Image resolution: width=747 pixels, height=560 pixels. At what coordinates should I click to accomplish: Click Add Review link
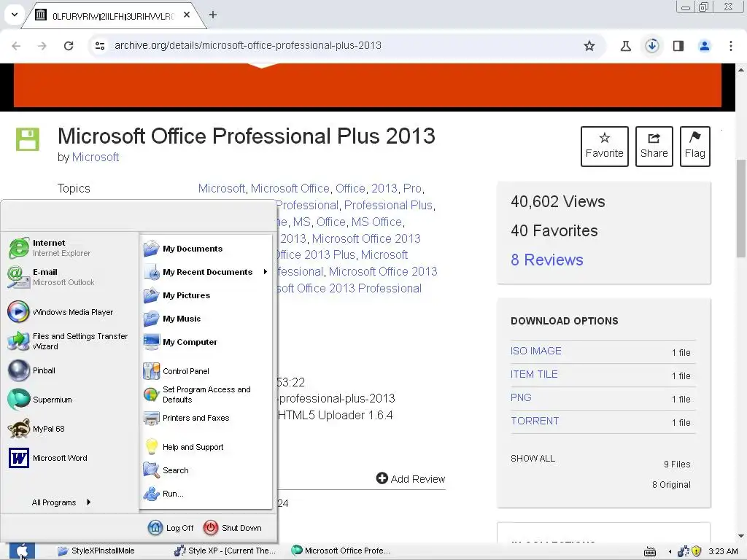pyautogui.click(x=411, y=478)
